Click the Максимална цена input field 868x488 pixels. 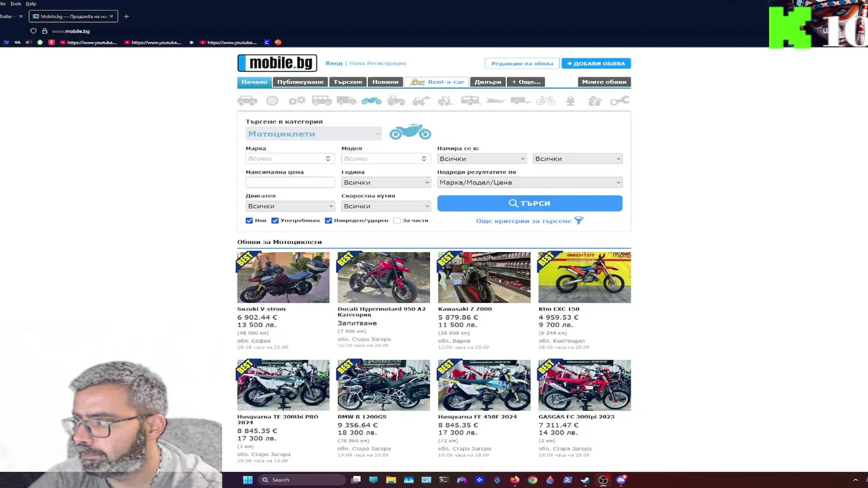(290, 182)
